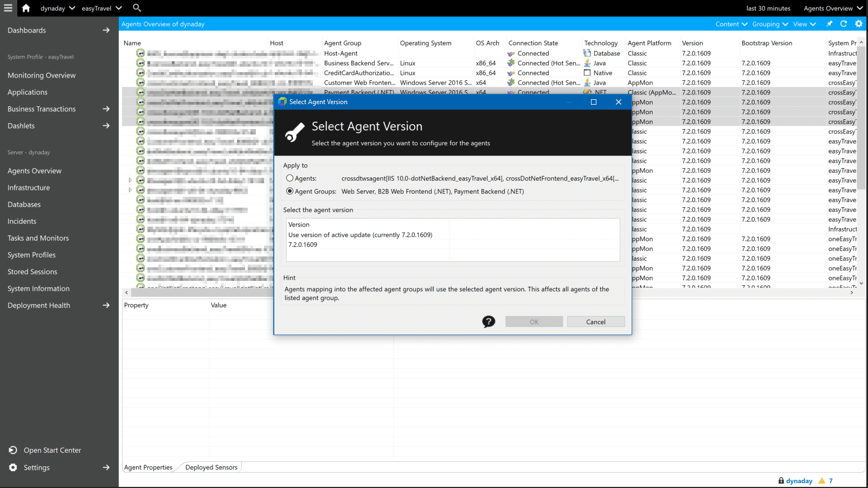Screen dimensions: 868x488
Task: Open Settings submenu arrow
Action: pos(106,467)
